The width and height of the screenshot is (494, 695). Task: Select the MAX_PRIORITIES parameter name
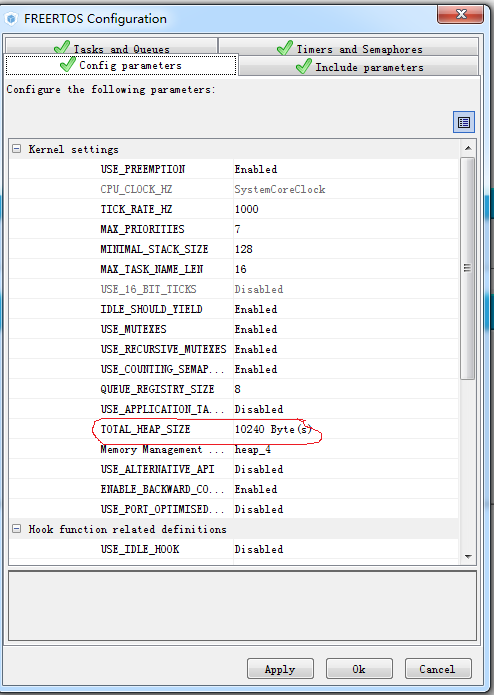[142, 229]
